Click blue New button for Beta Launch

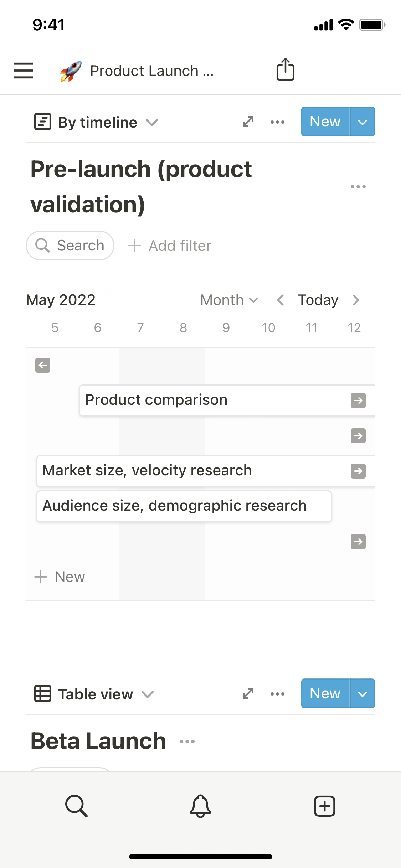(325, 693)
